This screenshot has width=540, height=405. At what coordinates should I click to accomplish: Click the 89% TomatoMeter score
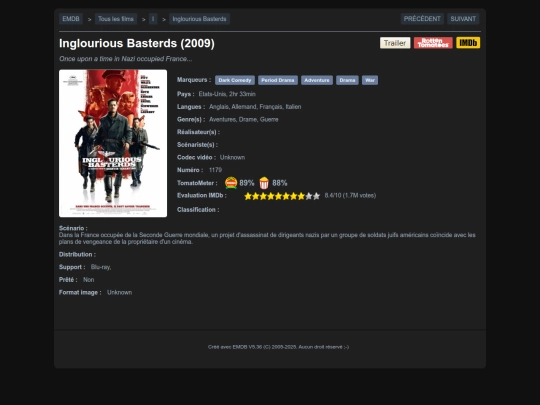coord(247,183)
